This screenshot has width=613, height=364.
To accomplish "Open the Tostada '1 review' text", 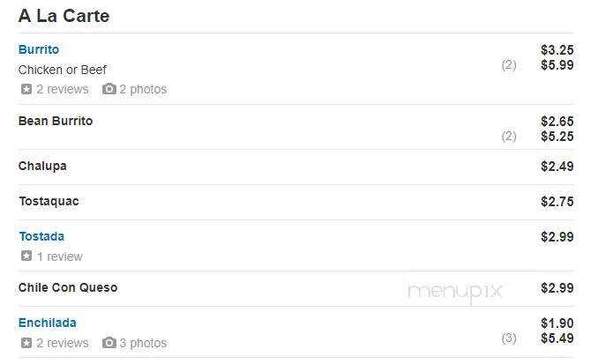I will pos(59,256).
